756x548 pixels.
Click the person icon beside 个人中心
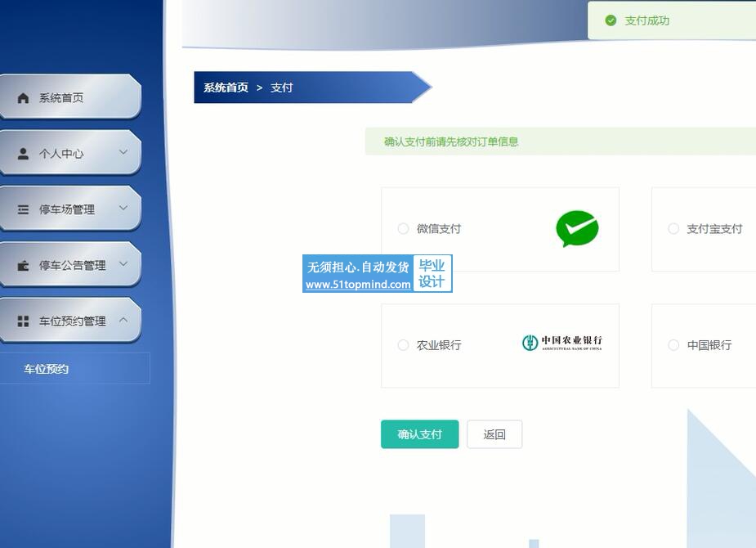click(x=23, y=154)
